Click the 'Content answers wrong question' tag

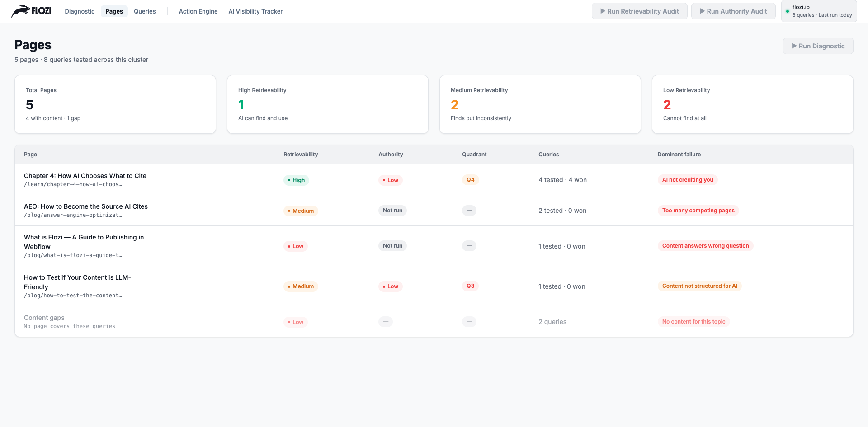706,246
